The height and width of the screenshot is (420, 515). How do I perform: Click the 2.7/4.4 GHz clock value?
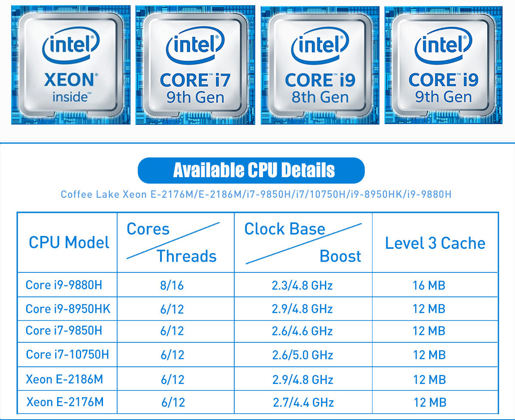tap(303, 402)
